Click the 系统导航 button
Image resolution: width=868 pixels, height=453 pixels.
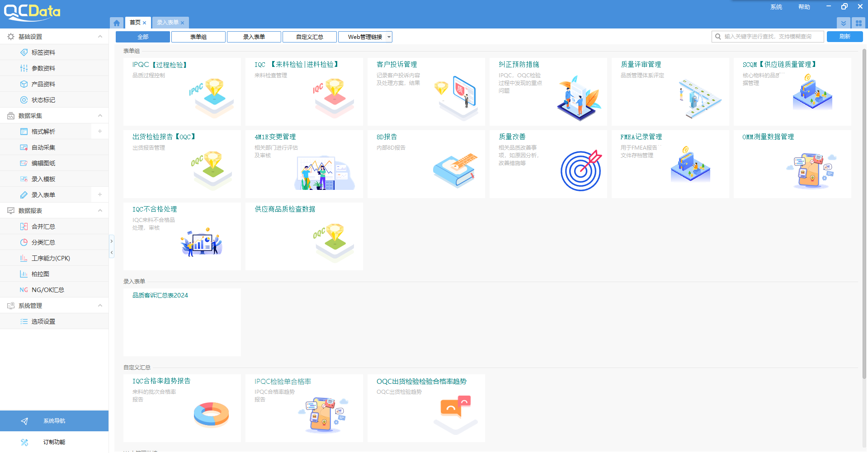tap(54, 421)
